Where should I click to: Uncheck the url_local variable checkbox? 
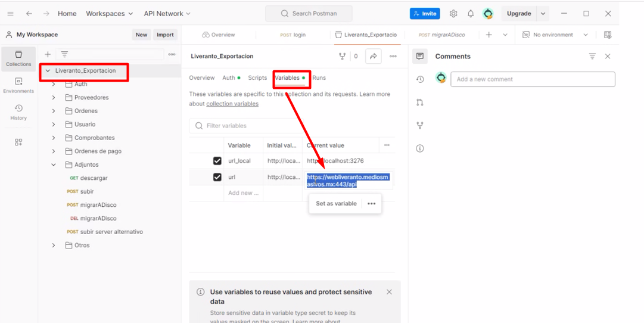217,161
